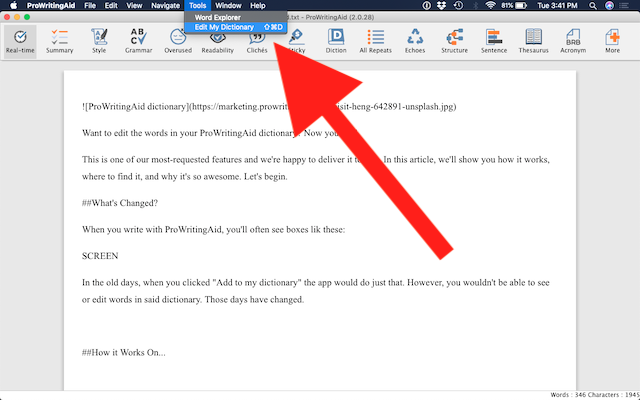Open the Structure report

454,42
